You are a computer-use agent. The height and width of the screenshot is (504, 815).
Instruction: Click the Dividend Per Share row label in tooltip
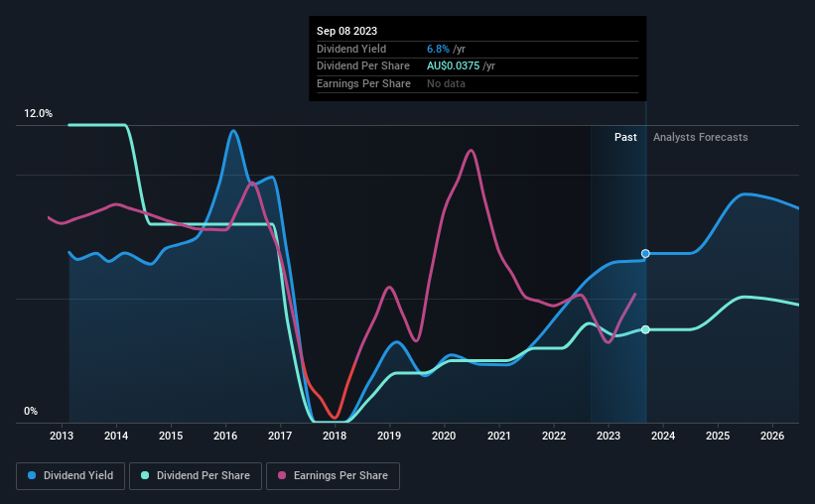362,66
